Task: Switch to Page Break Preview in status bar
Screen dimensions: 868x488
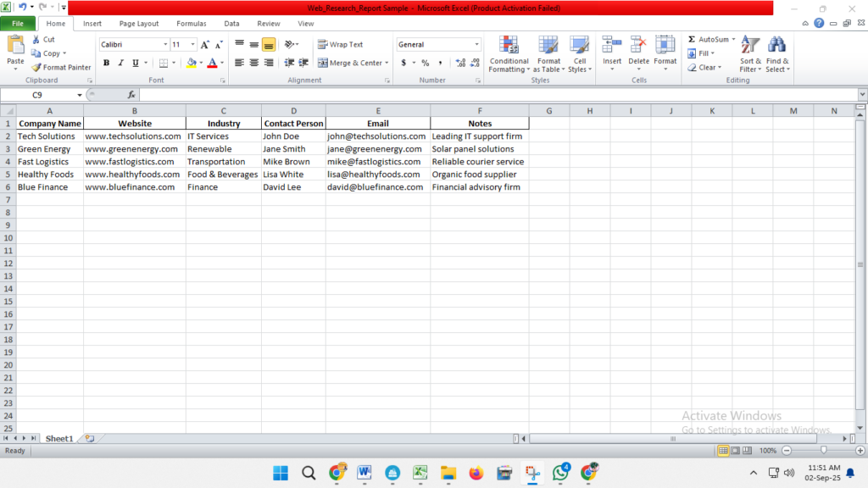Action: (x=748, y=451)
